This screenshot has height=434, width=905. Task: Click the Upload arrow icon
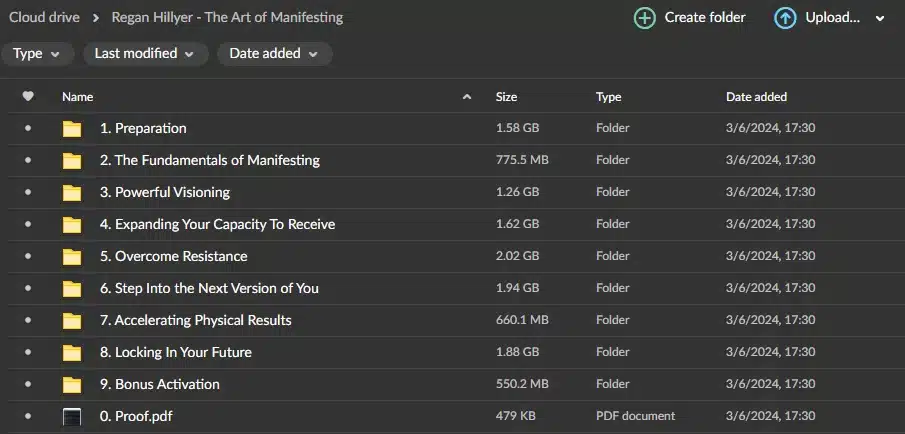tap(784, 18)
